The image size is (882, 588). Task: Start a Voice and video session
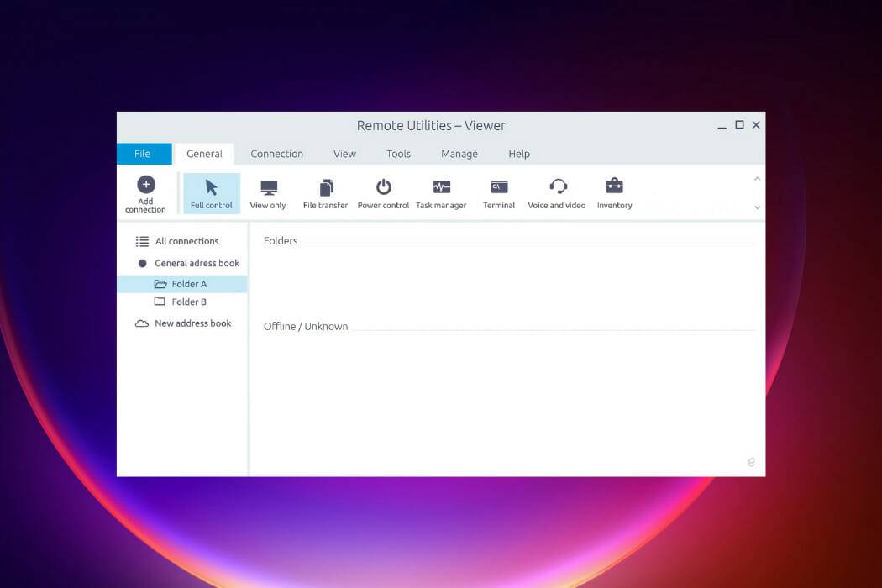556,192
